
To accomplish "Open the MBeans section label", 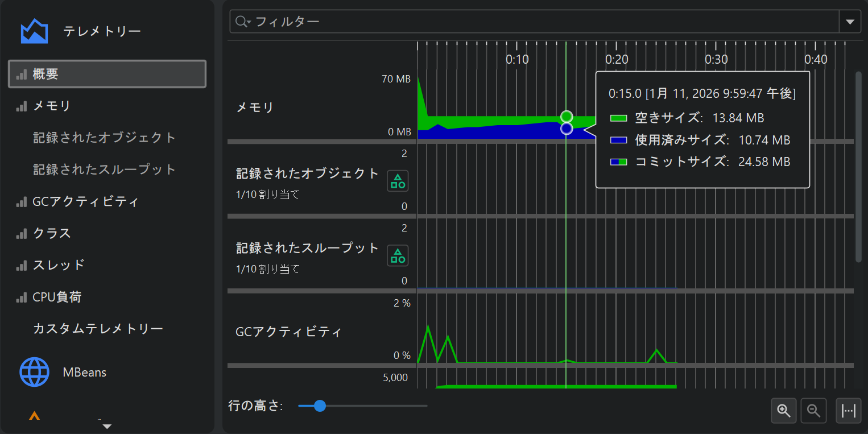I will pyautogui.click(x=85, y=373).
